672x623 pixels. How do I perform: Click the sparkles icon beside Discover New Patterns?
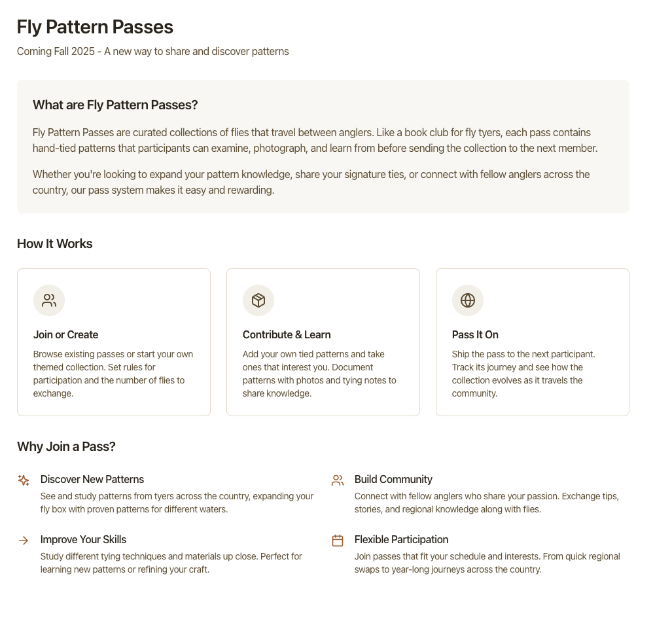pos(24,480)
